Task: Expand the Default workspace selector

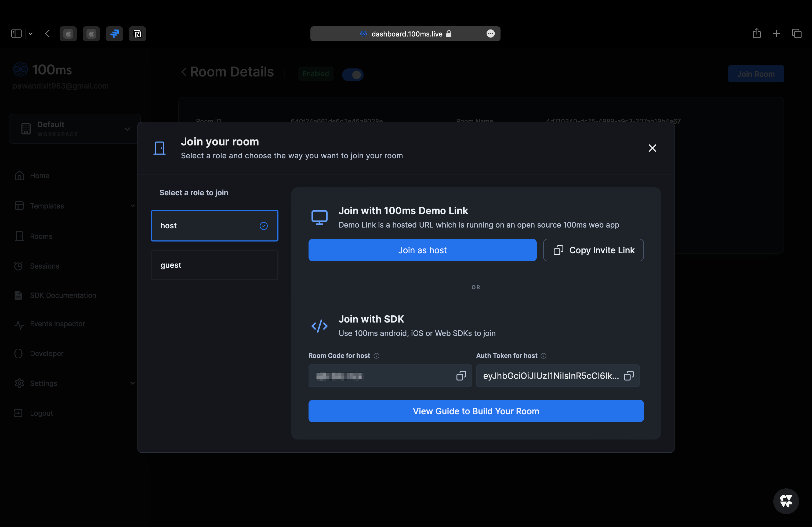Action: pos(127,129)
